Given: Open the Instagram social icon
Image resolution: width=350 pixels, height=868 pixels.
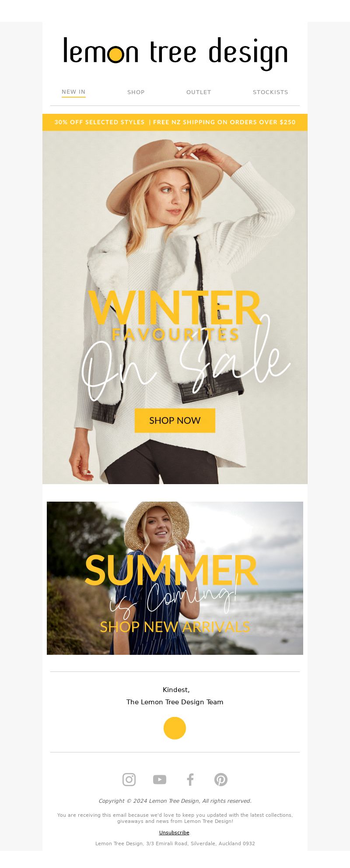Looking at the screenshot, I should click(129, 780).
